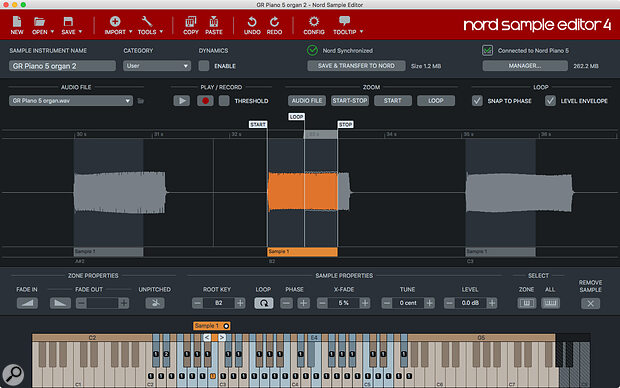Increase Tune cents
620x388 pixels.
point(429,303)
